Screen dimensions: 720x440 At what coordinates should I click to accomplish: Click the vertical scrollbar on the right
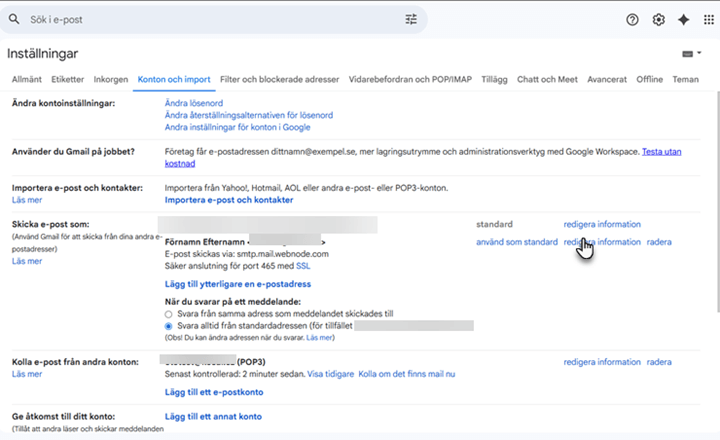[717, 202]
